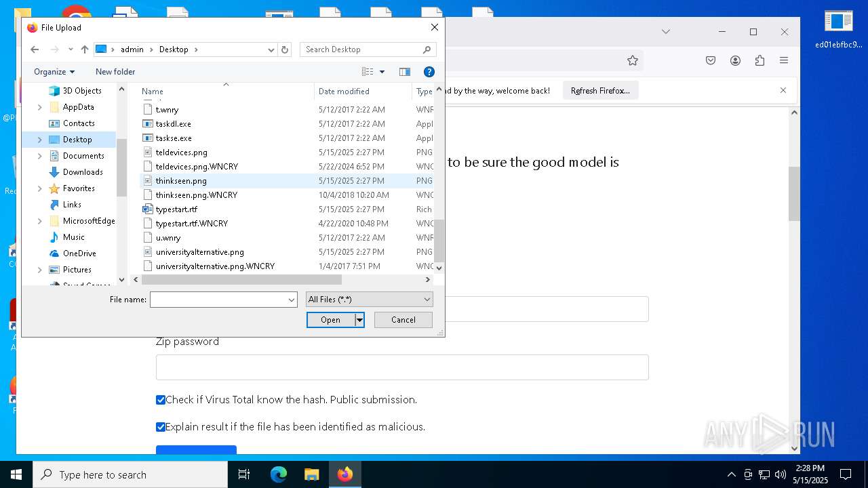The height and width of the screenshot is (488, 868).
Task: Select 3D Objects in navigation pane
Action: (82, 91)
